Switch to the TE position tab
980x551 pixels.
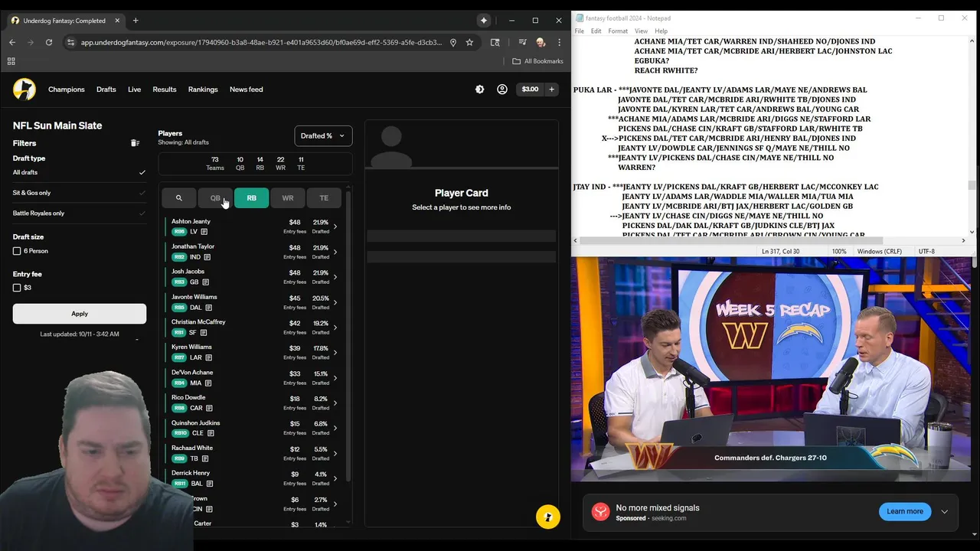click(324, 198)
